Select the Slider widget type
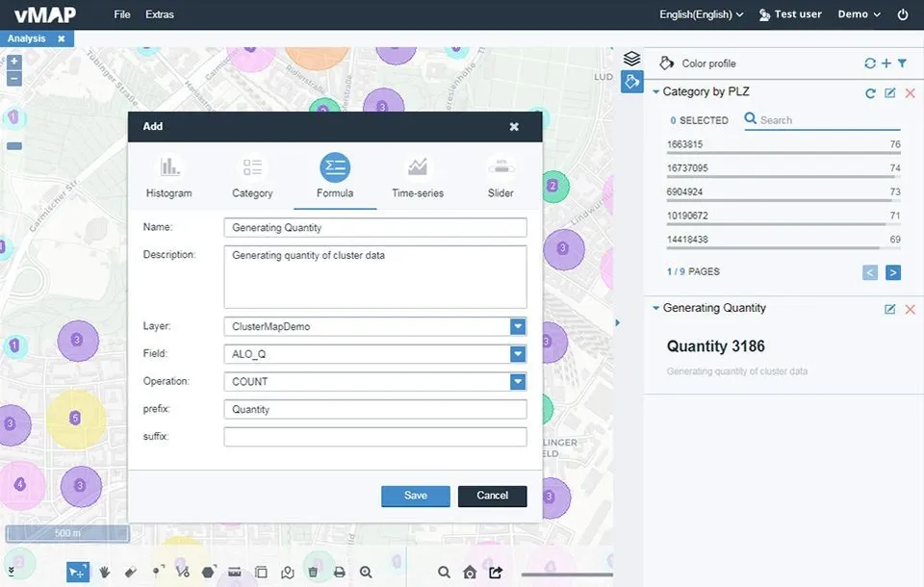This screenshot has width=924, height=587. (x=500, y=176)
